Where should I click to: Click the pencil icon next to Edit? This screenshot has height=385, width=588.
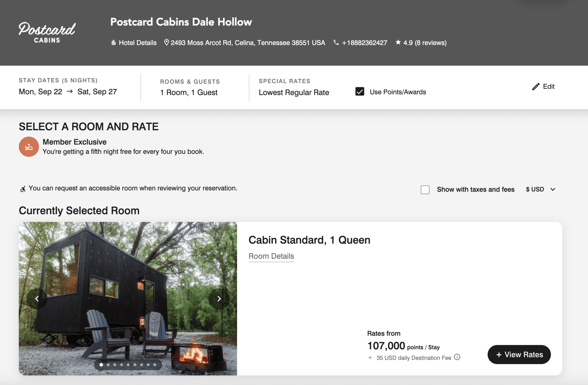pos(536,86)
